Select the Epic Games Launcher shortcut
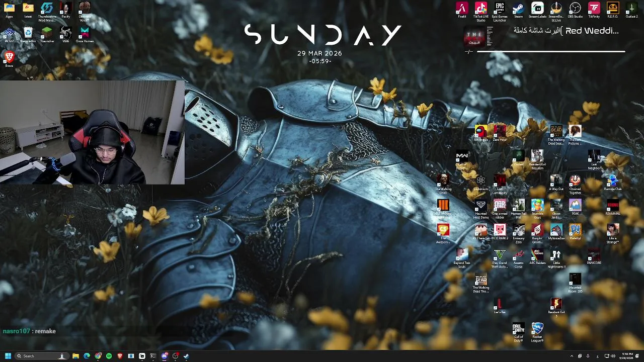644x362 pixels. point(500,12)
